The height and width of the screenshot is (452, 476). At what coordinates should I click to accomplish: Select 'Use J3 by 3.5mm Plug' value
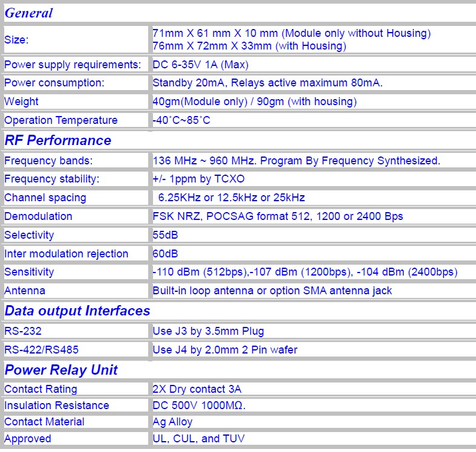pos(208,331)
